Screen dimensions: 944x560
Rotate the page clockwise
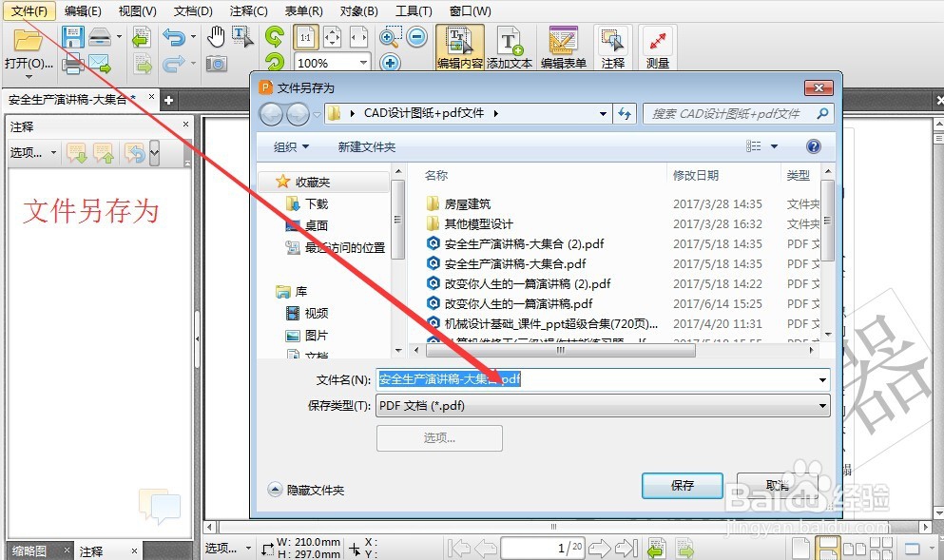tap(275, 37)
